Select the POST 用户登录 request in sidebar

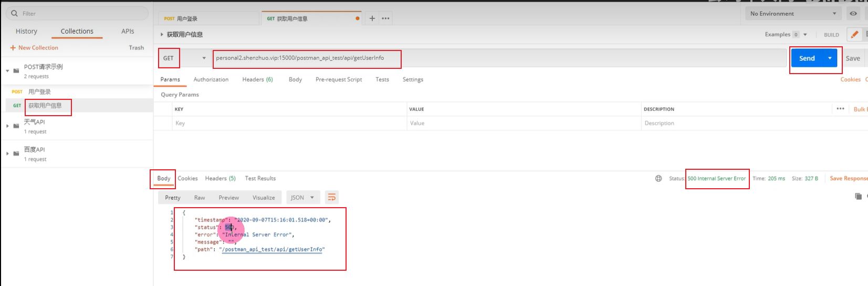39,92
